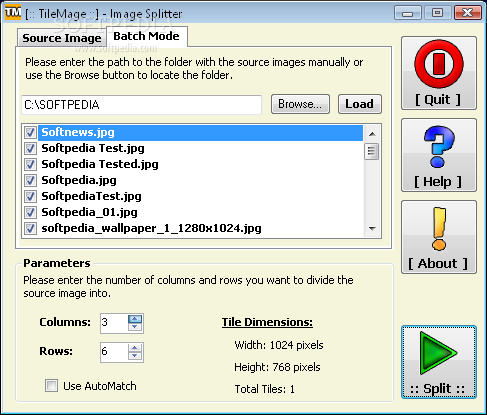This screenshot has height=415, width=487.
Task: Click inside the Rows number field
Action: click(114, 352)
